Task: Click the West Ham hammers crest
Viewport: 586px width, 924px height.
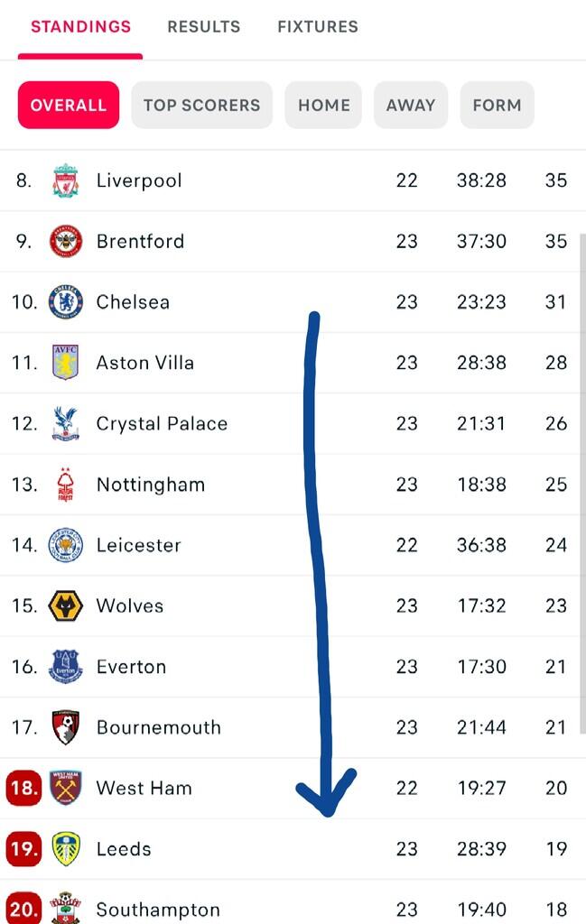Action: click(65, 788)
